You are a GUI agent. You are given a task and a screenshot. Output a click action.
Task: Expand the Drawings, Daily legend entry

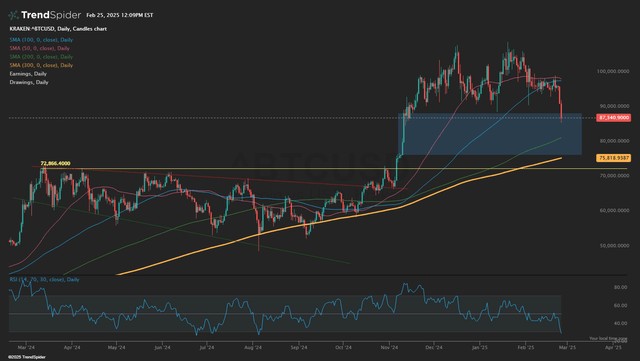click(x=29, y=82)
